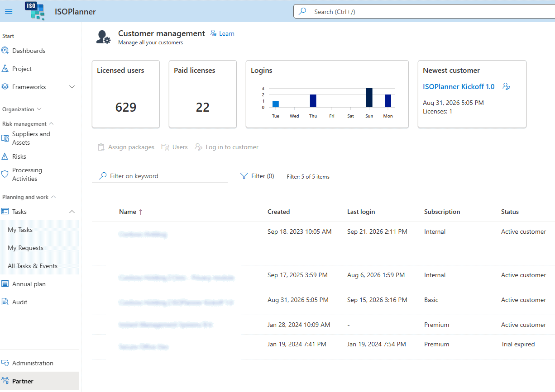Sort by Status column header

click(510, 212)
